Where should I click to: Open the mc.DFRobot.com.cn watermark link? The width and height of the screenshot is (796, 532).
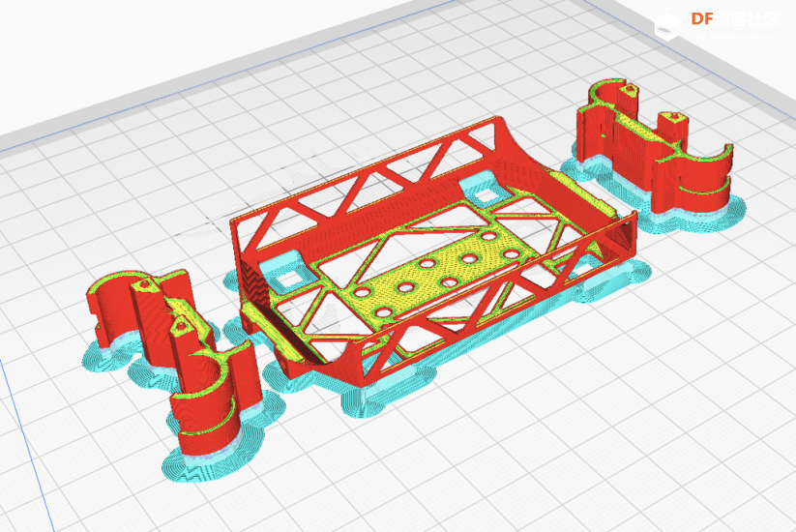(733, 36)
